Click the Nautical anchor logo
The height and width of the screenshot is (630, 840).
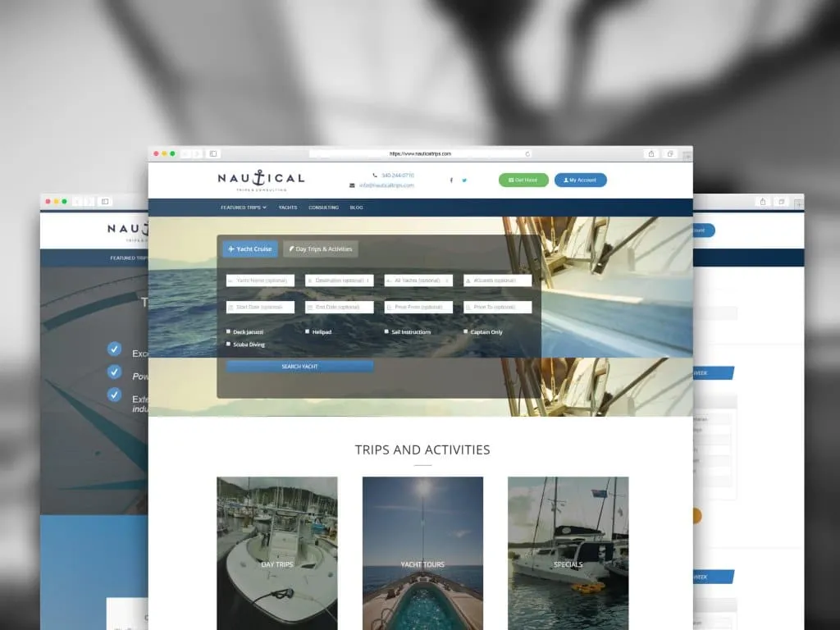[x=261, y=179]
